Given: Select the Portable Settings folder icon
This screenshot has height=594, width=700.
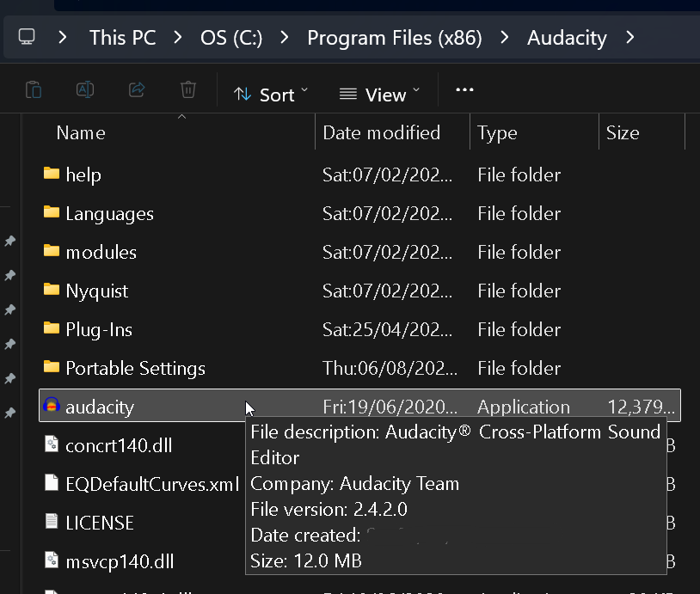Looking at the screenshot, I should [52, 367].
